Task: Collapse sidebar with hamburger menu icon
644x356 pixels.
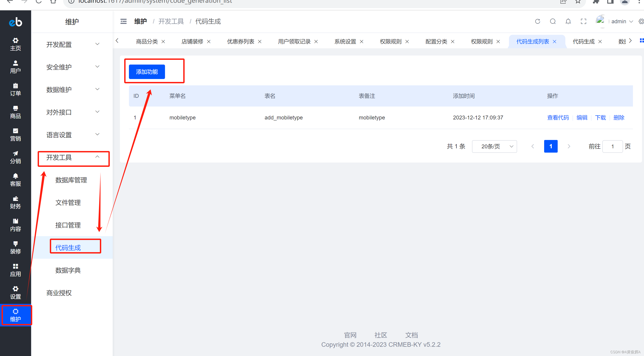Action: pyautogui.click(x=124, y=21)
